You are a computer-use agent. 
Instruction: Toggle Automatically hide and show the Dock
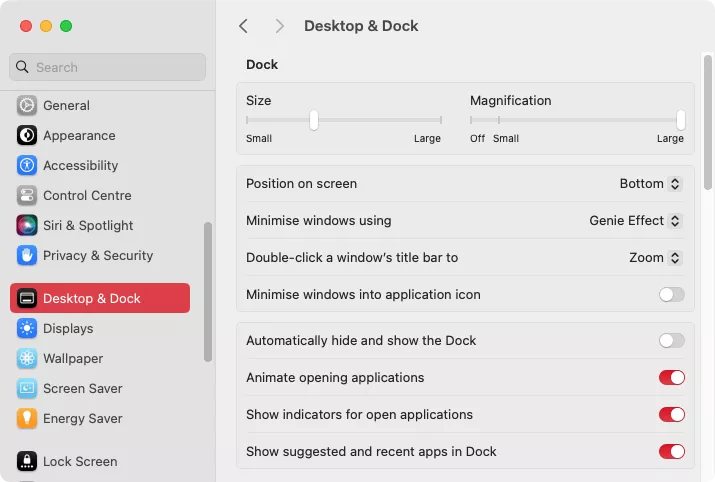click(671, 340)
